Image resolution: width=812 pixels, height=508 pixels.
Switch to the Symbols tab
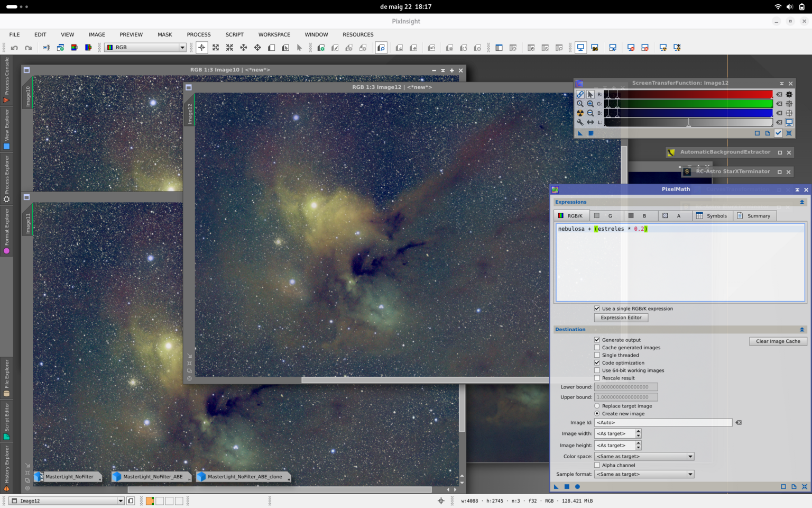[x=712, y=216]
